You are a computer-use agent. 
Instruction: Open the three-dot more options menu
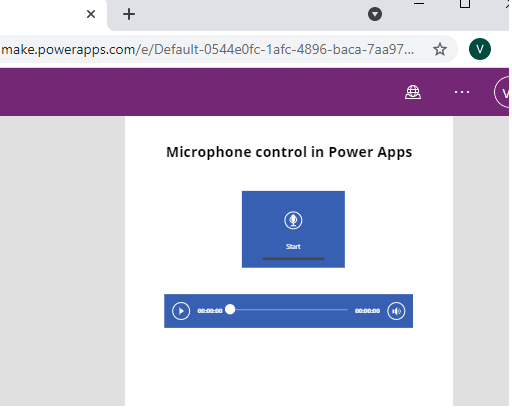(462, 92)
